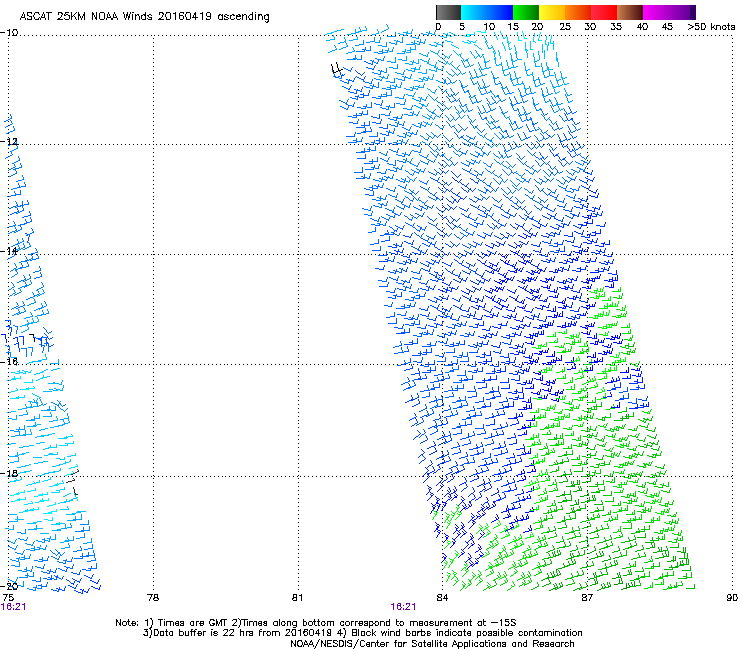Click the brown 35-40 knots legend segment
740x650 pixels.
630,12
